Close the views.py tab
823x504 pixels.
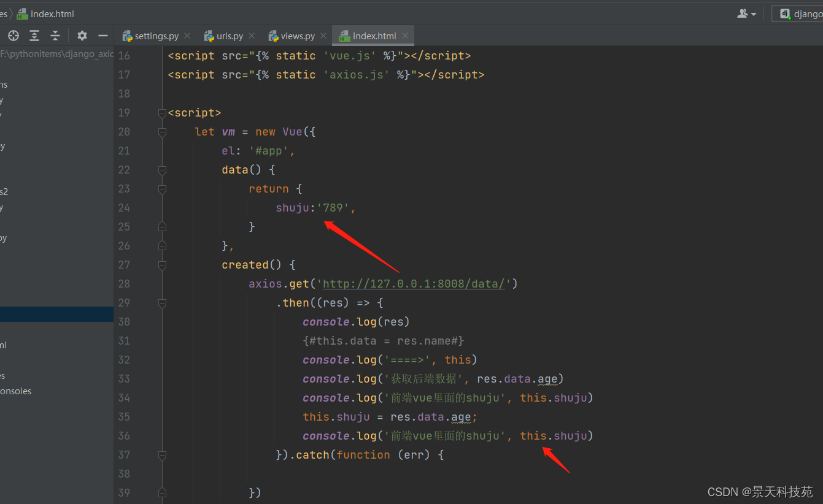tap(323, 36)
